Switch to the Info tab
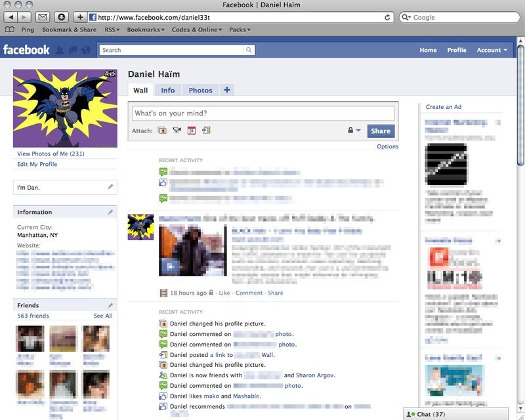The image size is (525, 420). (x=168, y=90)
